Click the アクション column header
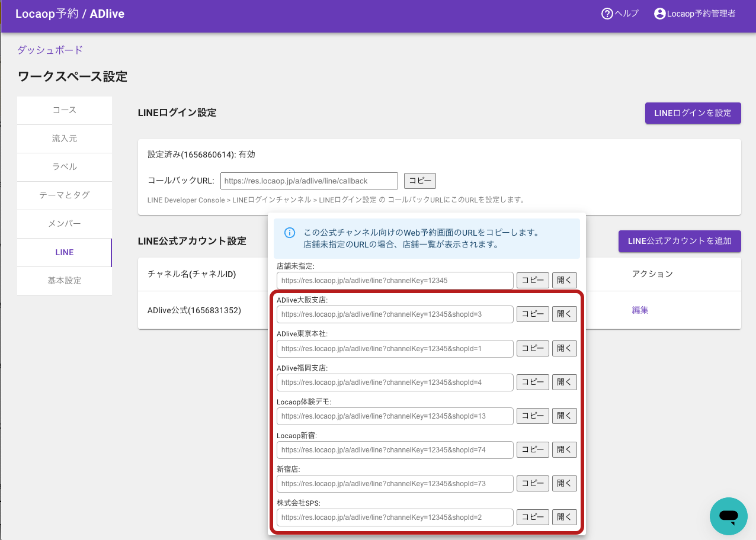 tap(652, 274)
